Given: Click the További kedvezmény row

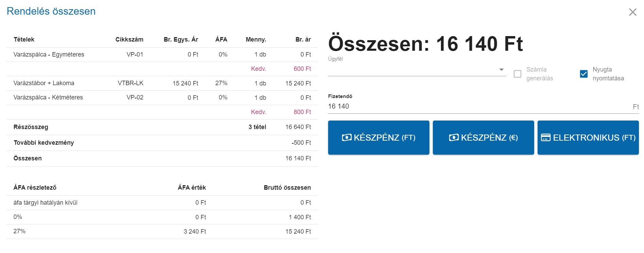Looking at the screenshot, I should tap(162, 143).
